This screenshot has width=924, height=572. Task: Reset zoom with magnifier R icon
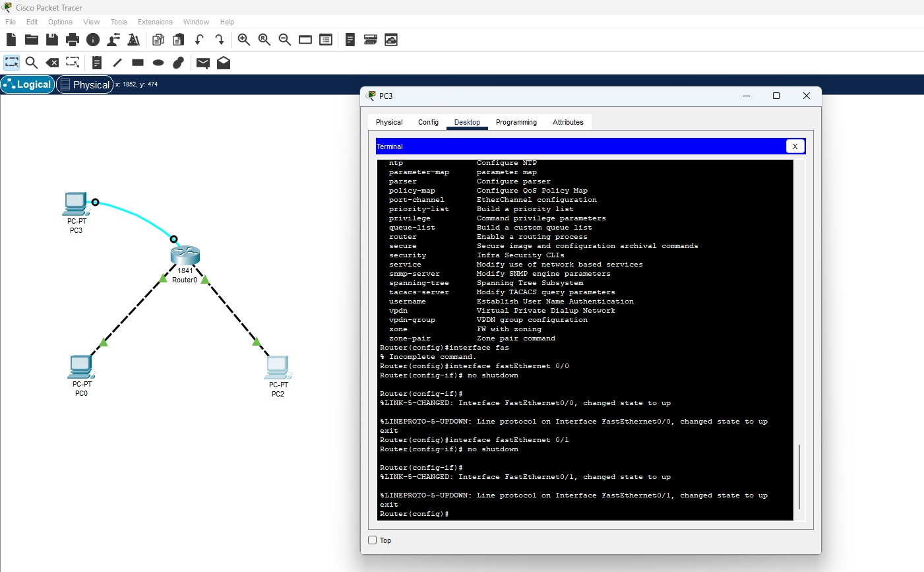[264, 40]
